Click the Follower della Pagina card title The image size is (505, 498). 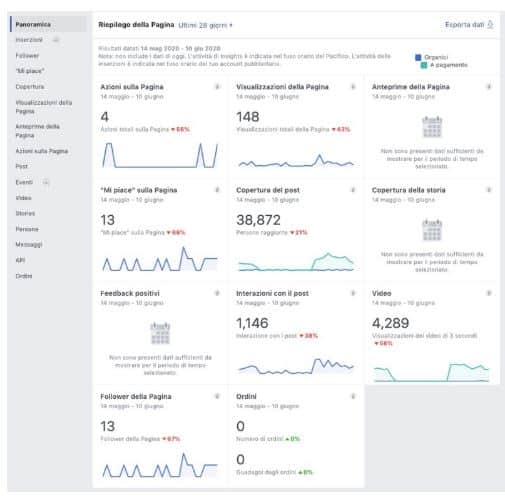(x=136, y=397)
